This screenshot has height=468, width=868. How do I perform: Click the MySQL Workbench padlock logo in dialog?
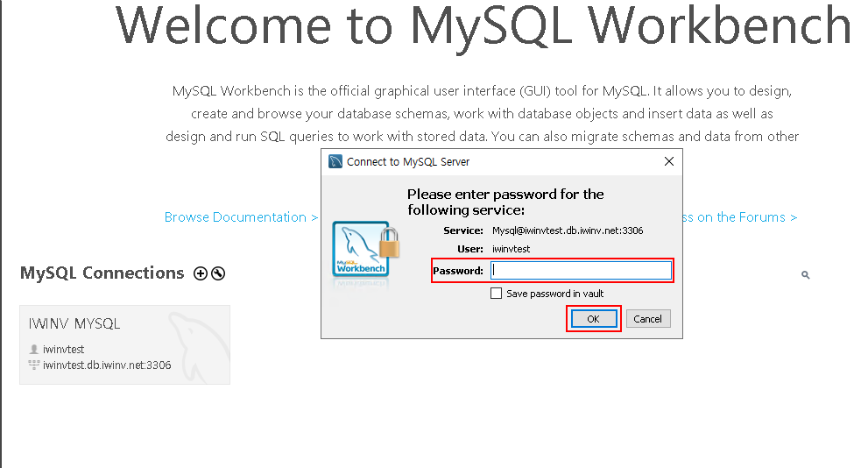(x=365, y=249)
